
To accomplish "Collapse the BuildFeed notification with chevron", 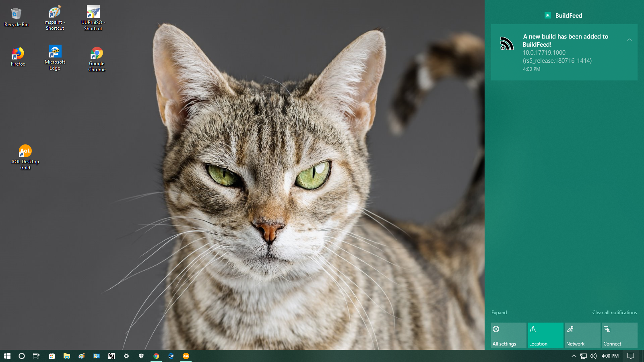I will pyautogui.click(x=630, y=40).
